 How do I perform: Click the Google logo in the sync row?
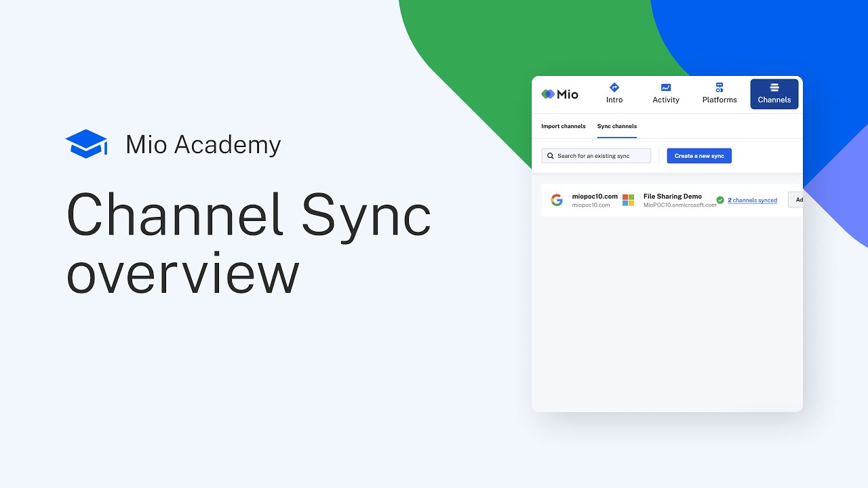coord(557,200)
